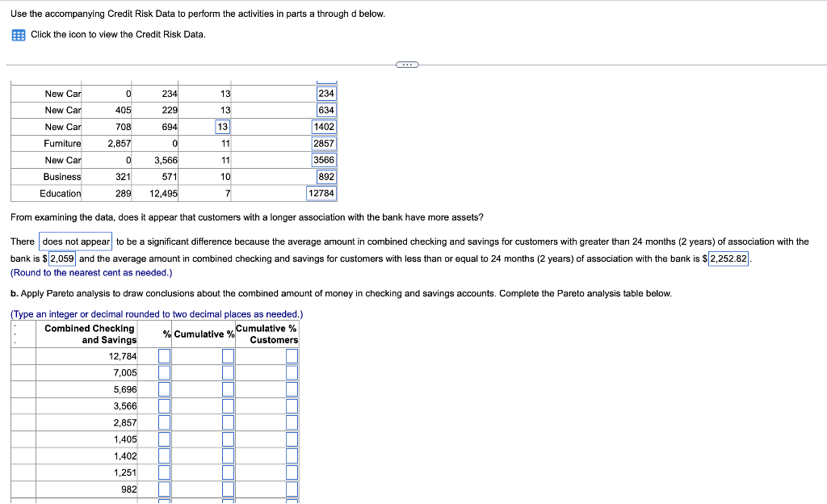Screen dimensions: 827x504
Task: Click the highlighted 13 box in New Car row
Action: (221, 126)
